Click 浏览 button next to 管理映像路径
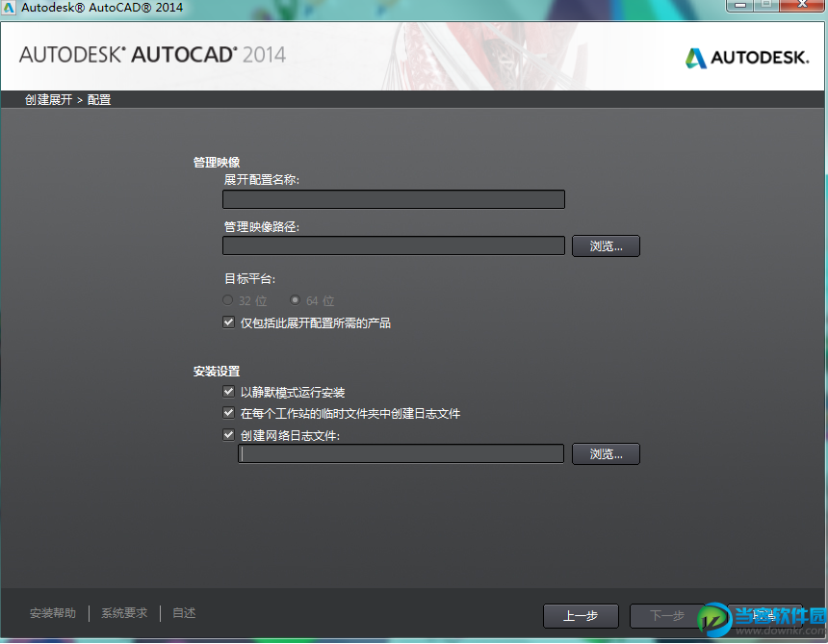Image resolution: width=828 pixels, height=644 pixels. pyautogui.click(x=606, y=246)
